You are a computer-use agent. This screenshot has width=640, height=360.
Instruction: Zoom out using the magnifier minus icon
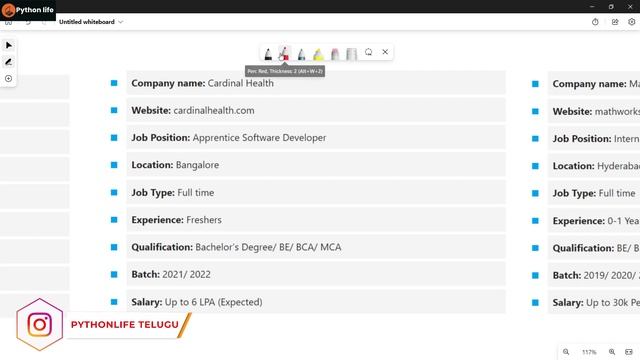(x=566, y=352)
